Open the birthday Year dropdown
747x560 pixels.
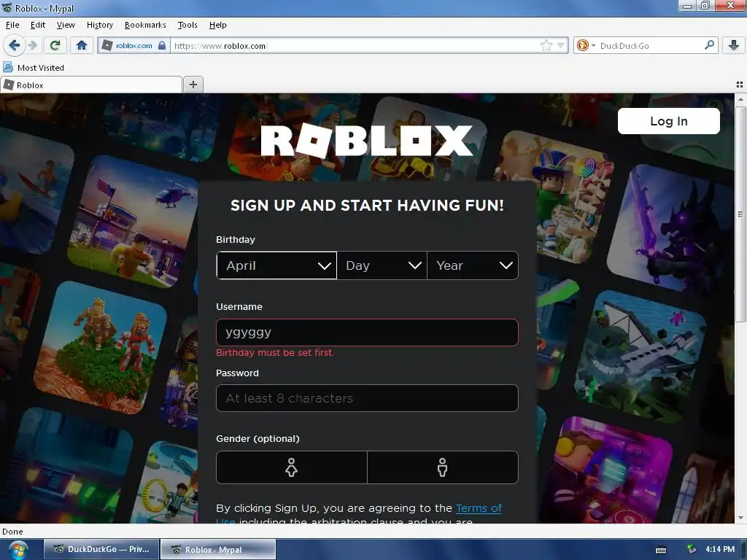(x=473, y=265)
